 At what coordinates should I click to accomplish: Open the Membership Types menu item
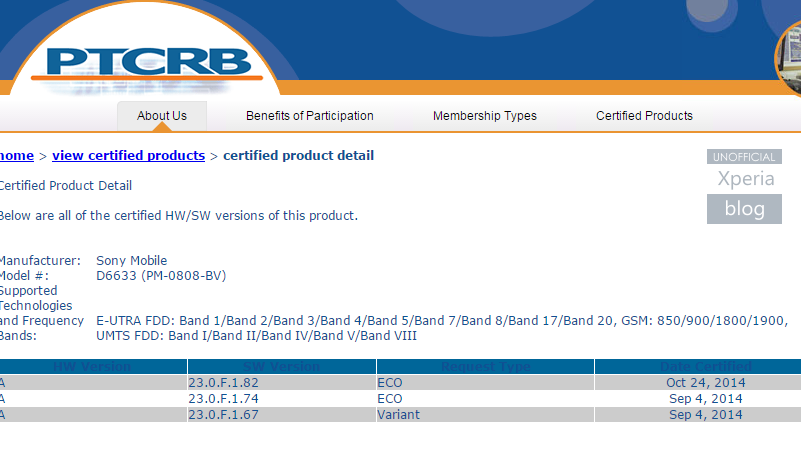[484, 116]
